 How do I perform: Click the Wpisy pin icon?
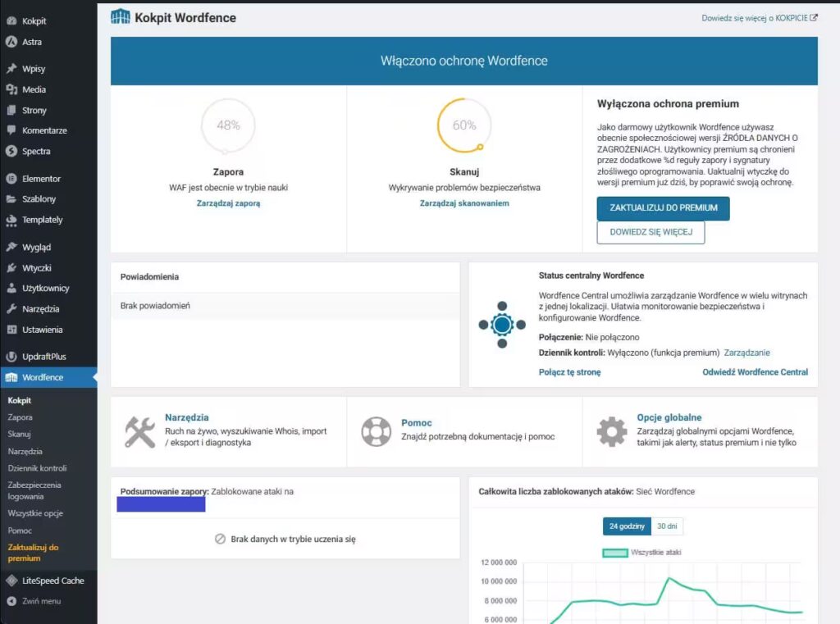click(11, 69)
